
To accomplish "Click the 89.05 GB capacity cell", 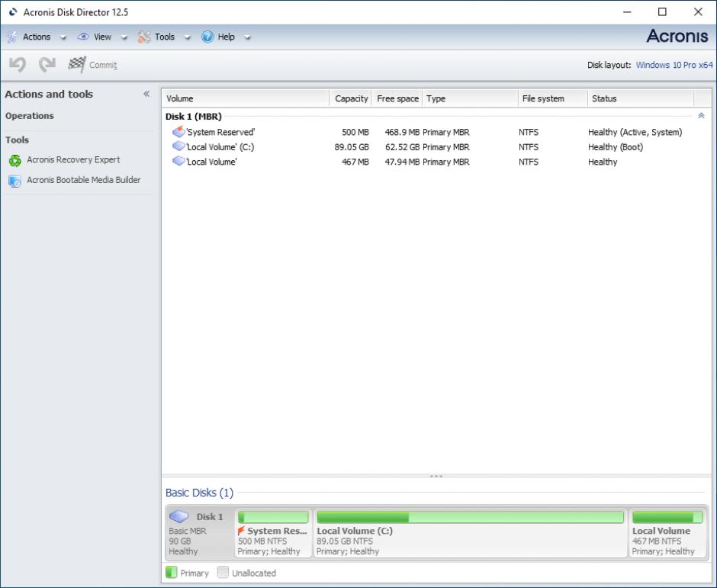I will point(351,146).
